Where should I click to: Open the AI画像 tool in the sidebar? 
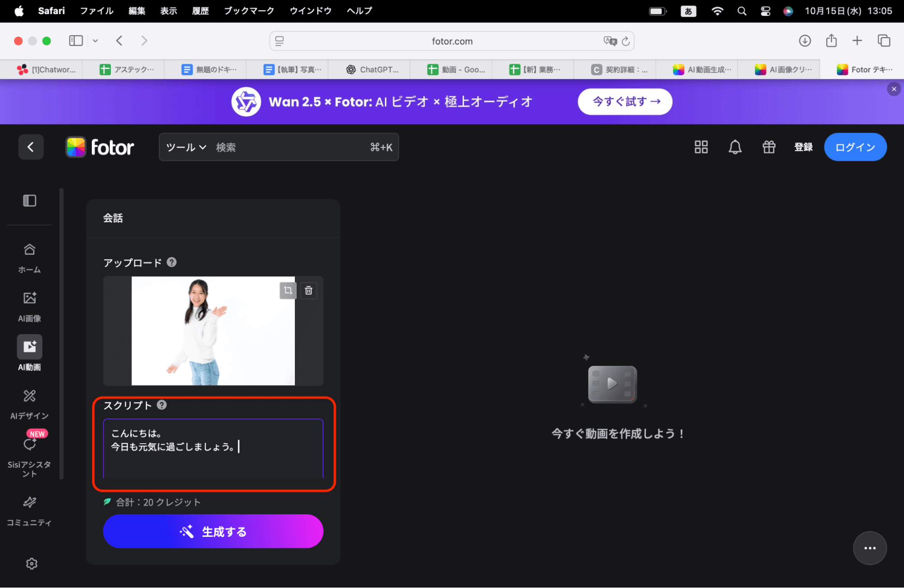29,305
